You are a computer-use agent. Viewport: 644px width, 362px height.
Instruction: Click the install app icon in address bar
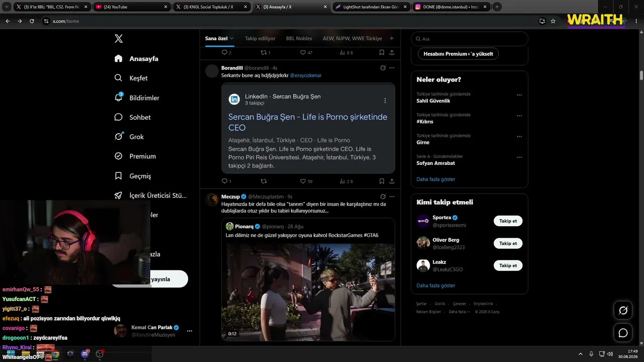542,21
